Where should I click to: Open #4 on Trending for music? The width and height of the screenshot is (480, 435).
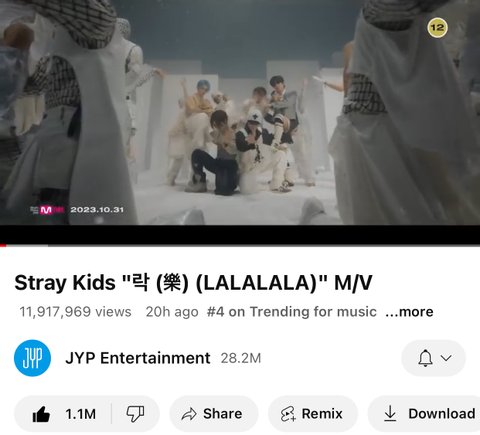click(x=292, y=312)
